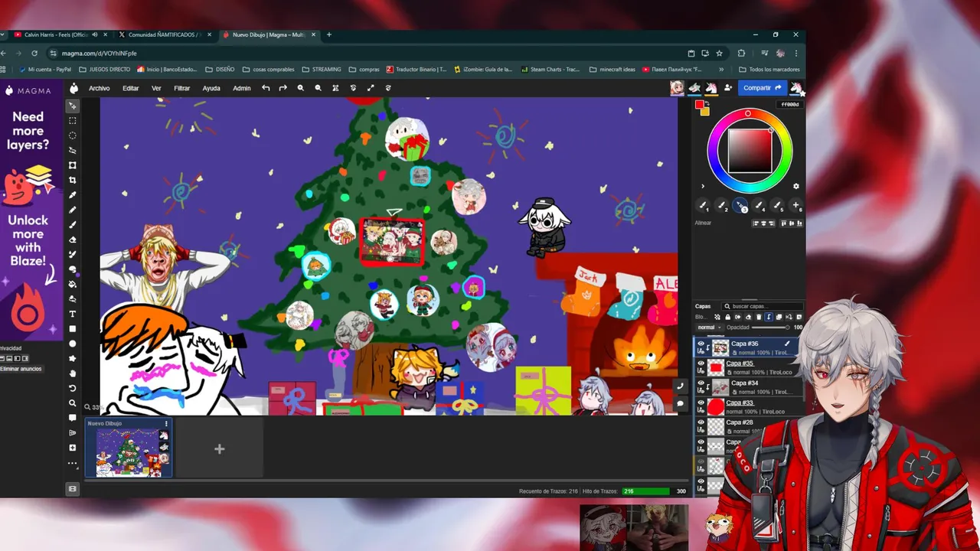Add a new artboard with plus button
Screen dimensions: 980x551
[x=219, y=449]
